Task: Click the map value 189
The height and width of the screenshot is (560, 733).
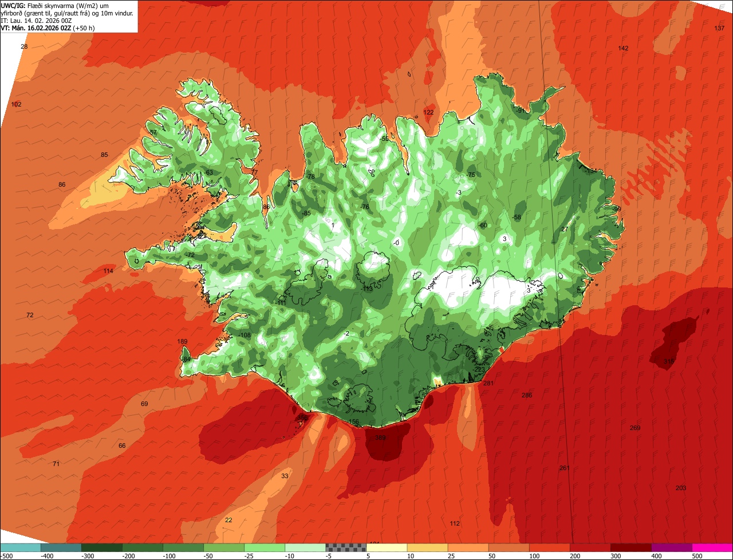Action: click(182, 341)
